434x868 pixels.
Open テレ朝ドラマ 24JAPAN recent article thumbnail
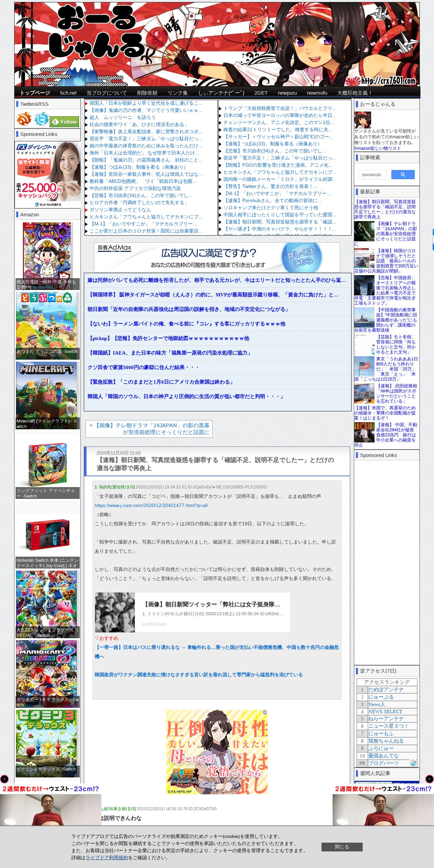pos(364,231)
